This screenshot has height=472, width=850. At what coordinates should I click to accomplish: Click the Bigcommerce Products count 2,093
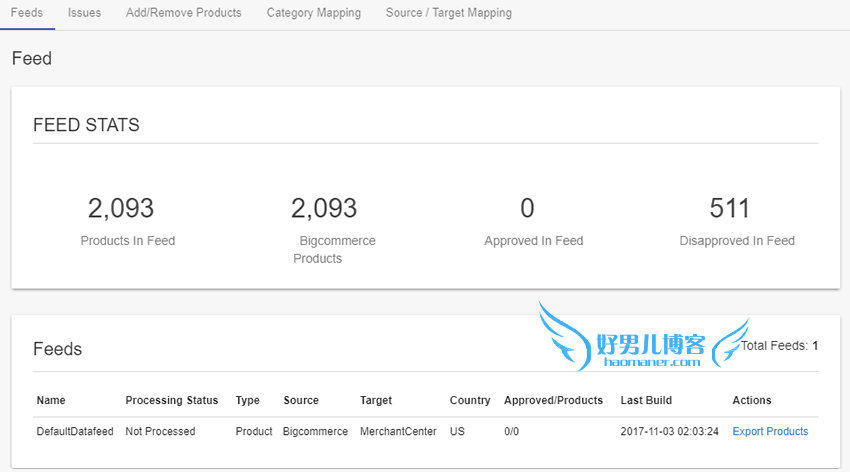324,208
